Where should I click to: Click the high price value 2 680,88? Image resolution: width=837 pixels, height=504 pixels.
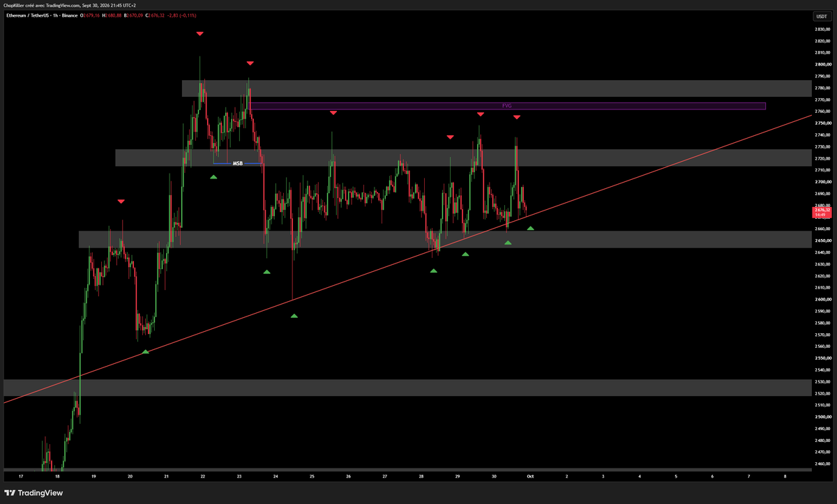pyautogui.click(x=114, y=15)
